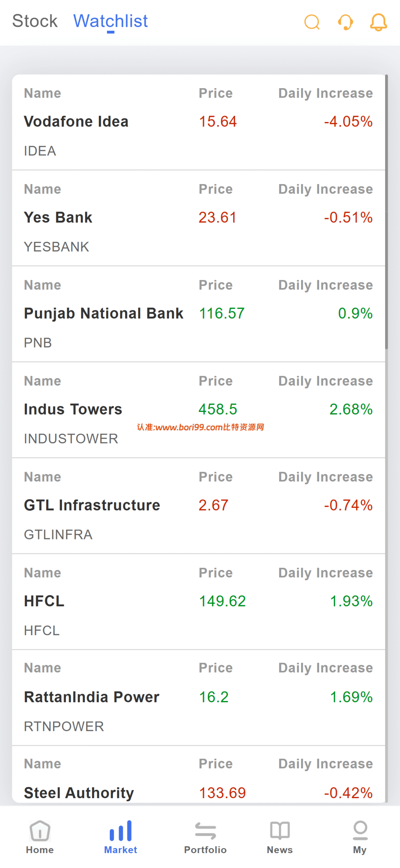The height and width of the screenshot is (868, 400).
Task: Select the GTL Infrastructure row
Action: point(199,506)
